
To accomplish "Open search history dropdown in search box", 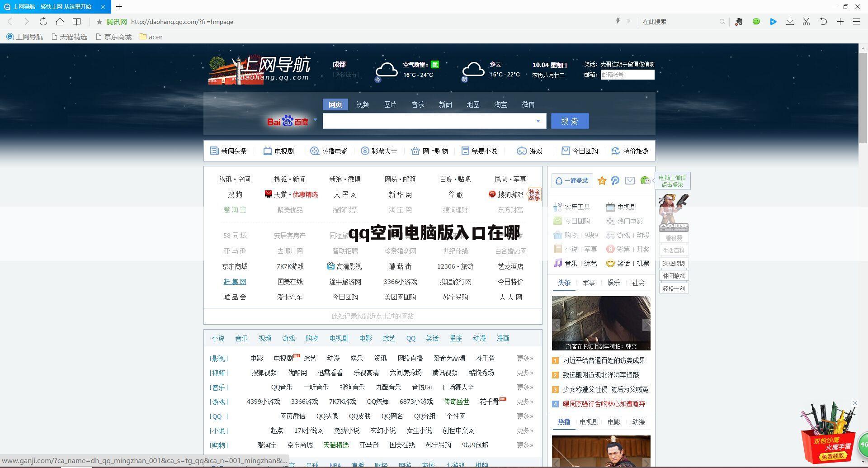I will pyautogui.click(x=538, y=121).
